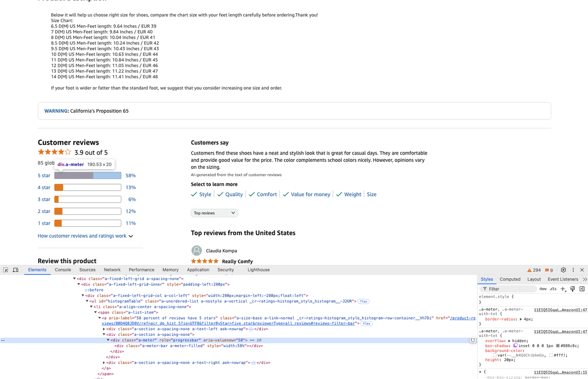Open the Computed styles tab
This screenshot has width=588, height=379.
tap(510, 279)
